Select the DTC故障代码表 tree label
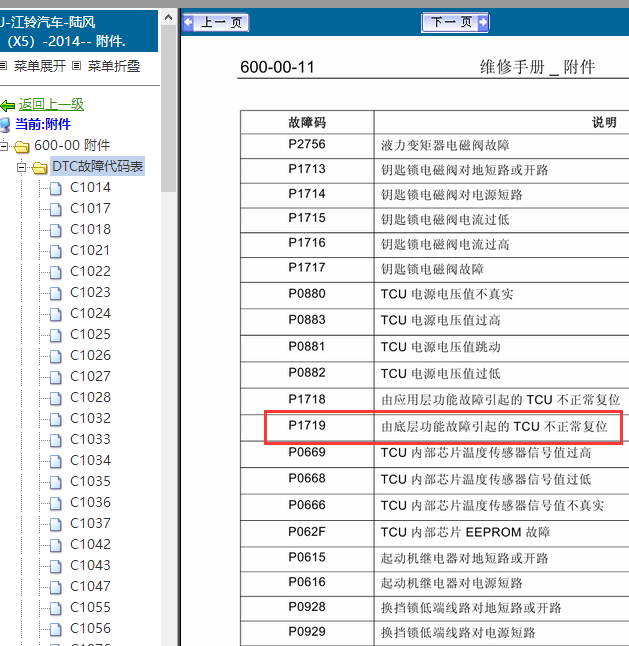This screenshot has height=646, width=629. click(x=97, y=166)
